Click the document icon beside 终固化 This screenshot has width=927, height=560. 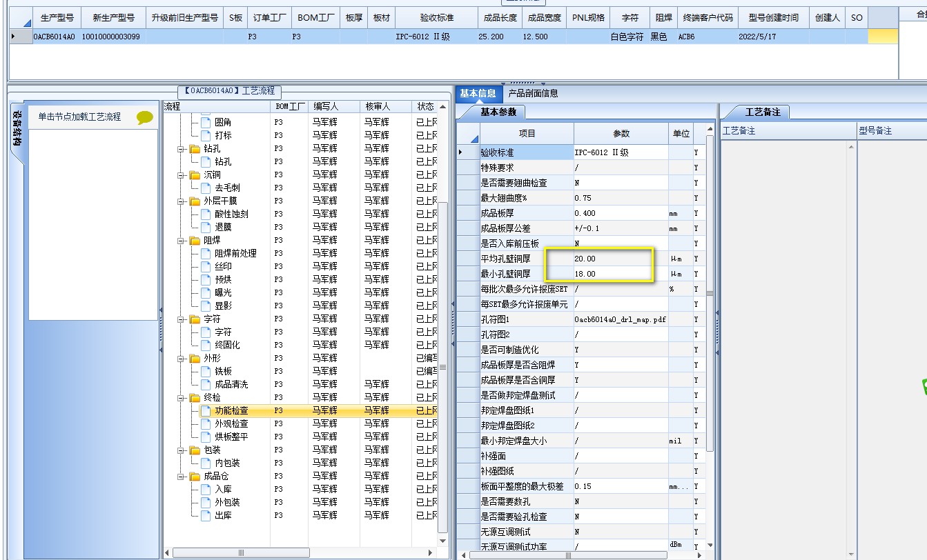(x=206, y=345)
